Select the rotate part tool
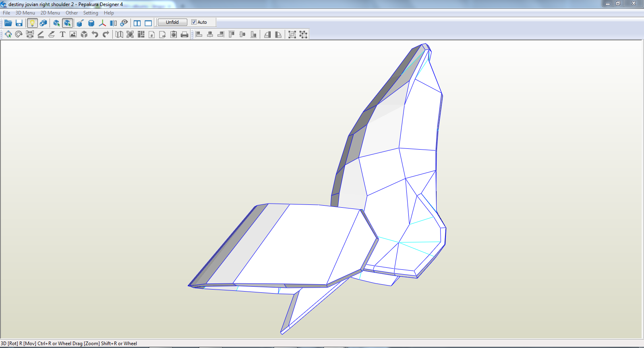This screenshot has height=348, width=644. pyautogui.click(x=19, y=34)
